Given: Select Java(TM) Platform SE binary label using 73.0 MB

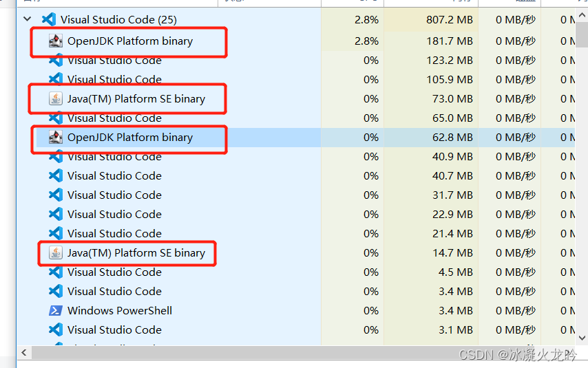Looking at the screenshot, I should coord(136,99).
